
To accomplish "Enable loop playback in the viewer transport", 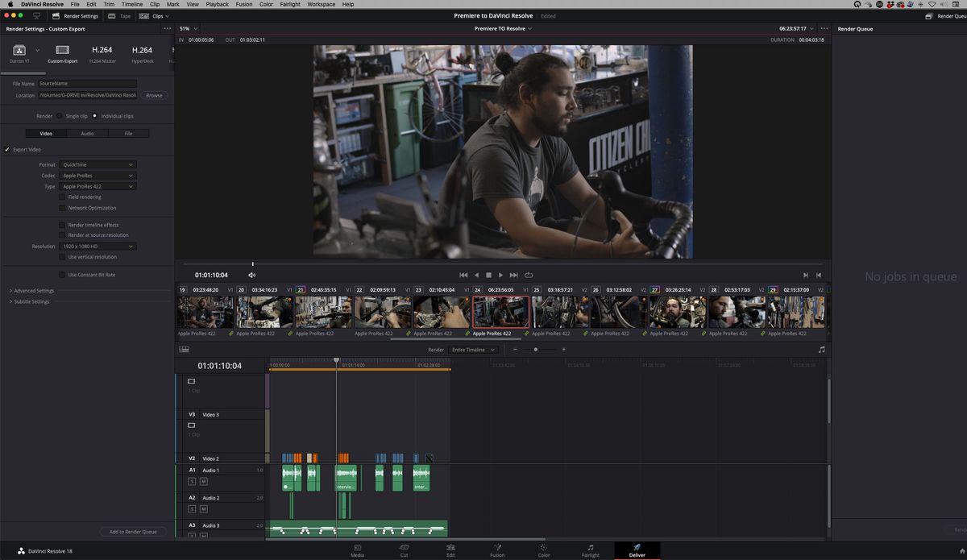I will 529,275.
